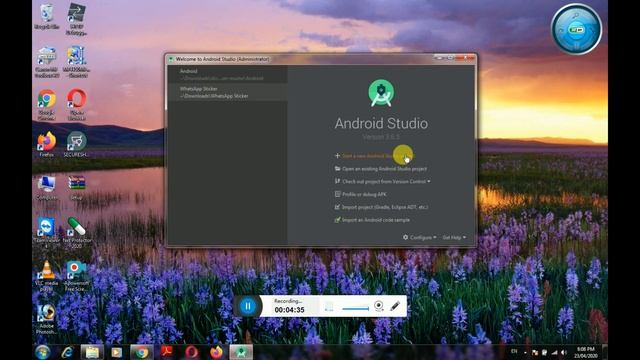Open the system tray volume icon
This screenshot has width=640, height=360.
point(564,352)
